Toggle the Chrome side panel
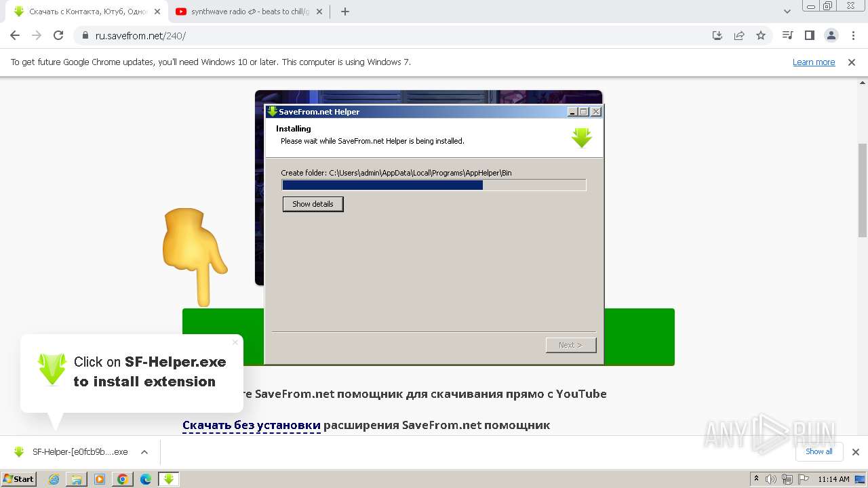Viewport: 868px width, 488px height. [x=809, y=35]
